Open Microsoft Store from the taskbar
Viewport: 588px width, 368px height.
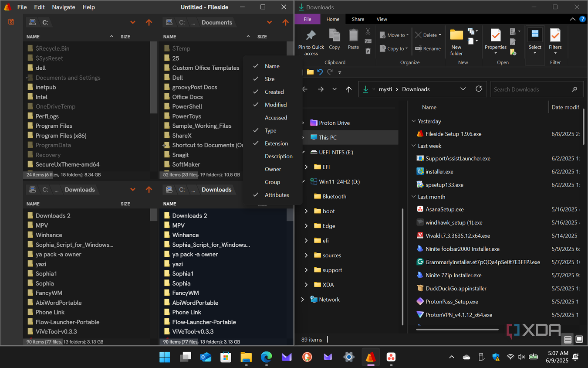226,357
